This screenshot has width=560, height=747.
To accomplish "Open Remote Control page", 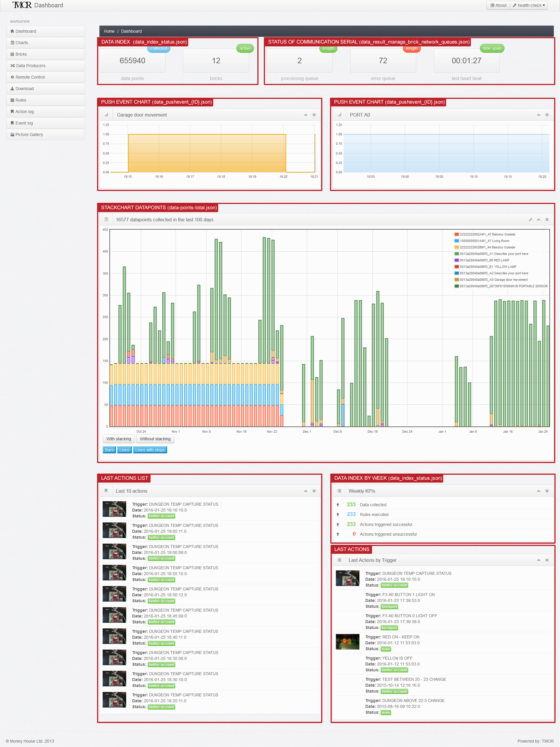I will click(46, 77).
